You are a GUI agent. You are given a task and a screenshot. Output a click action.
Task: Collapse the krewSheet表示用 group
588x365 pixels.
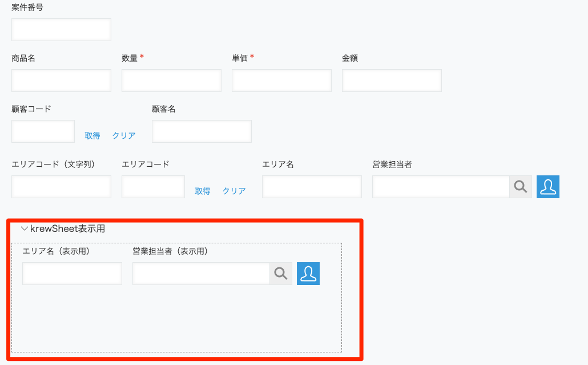(25, 228)
